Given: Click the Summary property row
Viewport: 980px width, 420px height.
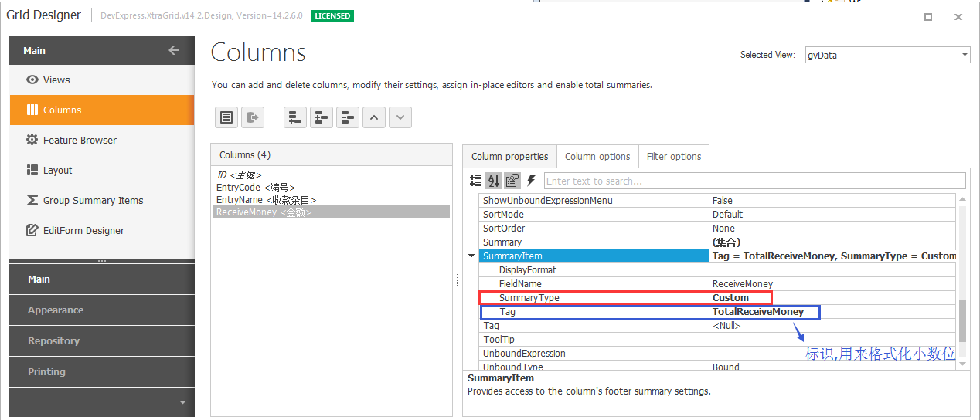Looking at the screenshot, I should click(x=718, y=242).
